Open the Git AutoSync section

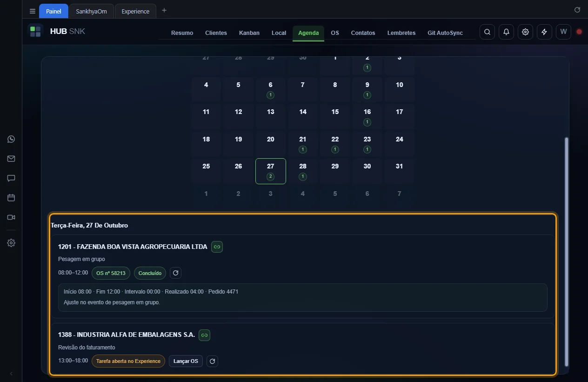[445, 33]
